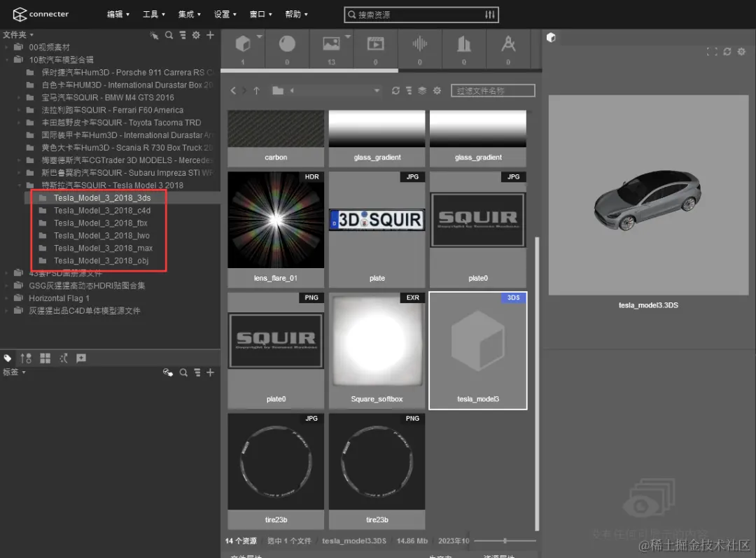Open the 帮助 menu
756x558 pixels.
click(x=297, y=15)
